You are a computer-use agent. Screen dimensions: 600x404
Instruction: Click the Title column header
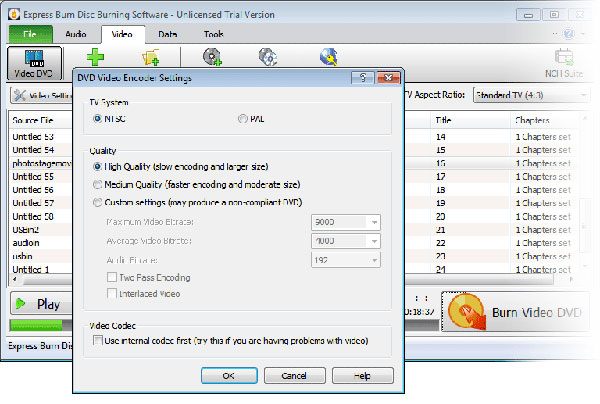point(470,120)
